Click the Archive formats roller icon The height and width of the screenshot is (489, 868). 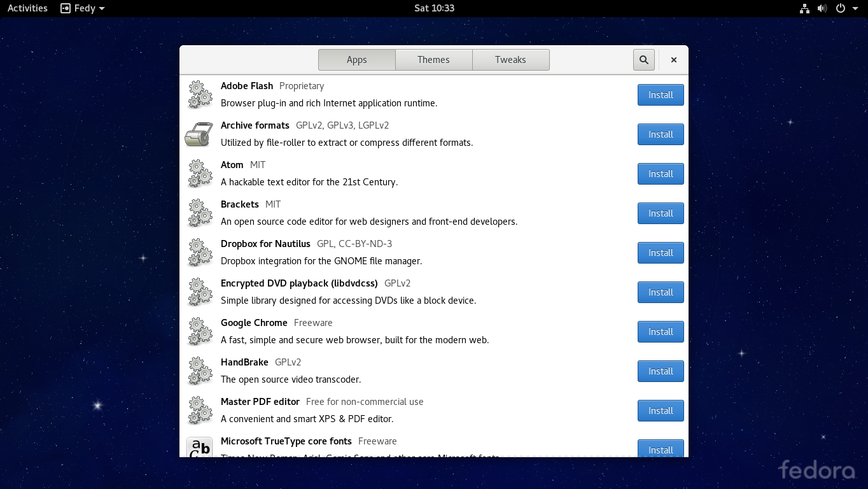[x=199, y=134]
